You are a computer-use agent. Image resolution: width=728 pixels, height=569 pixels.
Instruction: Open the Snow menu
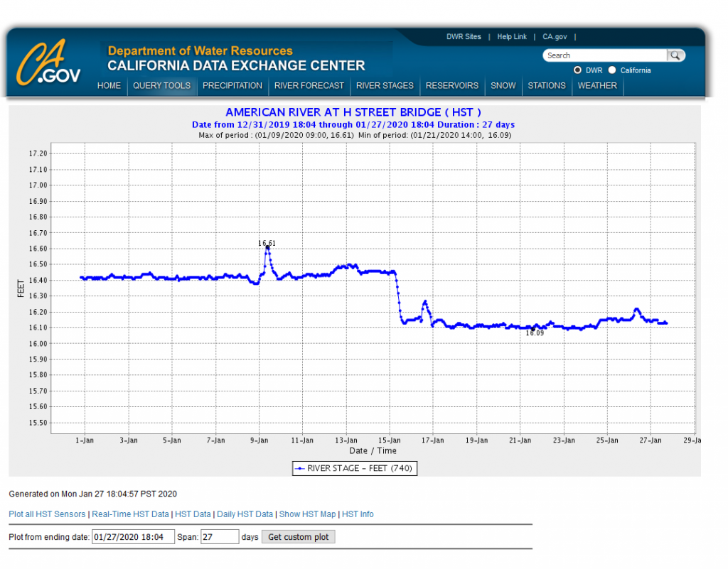(x=503, y=86)
